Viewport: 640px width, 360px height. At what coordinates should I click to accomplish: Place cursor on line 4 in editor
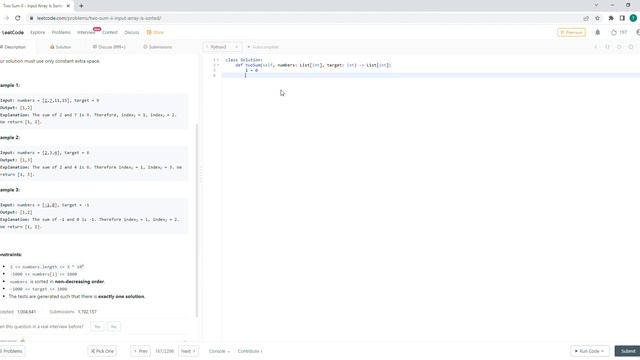click(431, 76)
